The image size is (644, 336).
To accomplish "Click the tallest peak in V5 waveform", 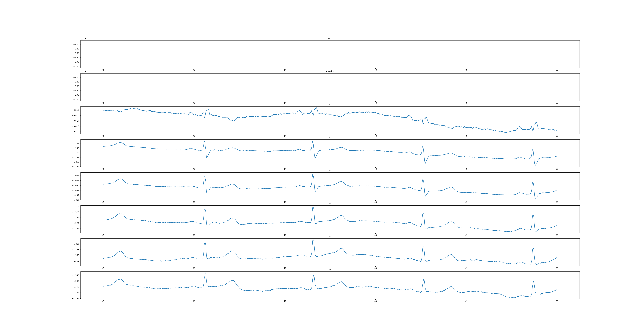I will click(313, 240).
